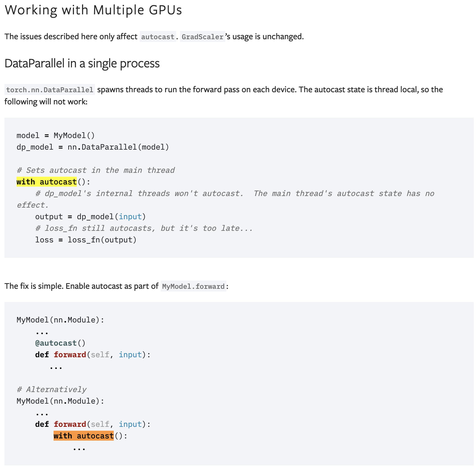The width and height of the screenshot is (476, 471).
Task: Click the comment "dp_model's internal threads won't autocast"
Action: (139, 194)
